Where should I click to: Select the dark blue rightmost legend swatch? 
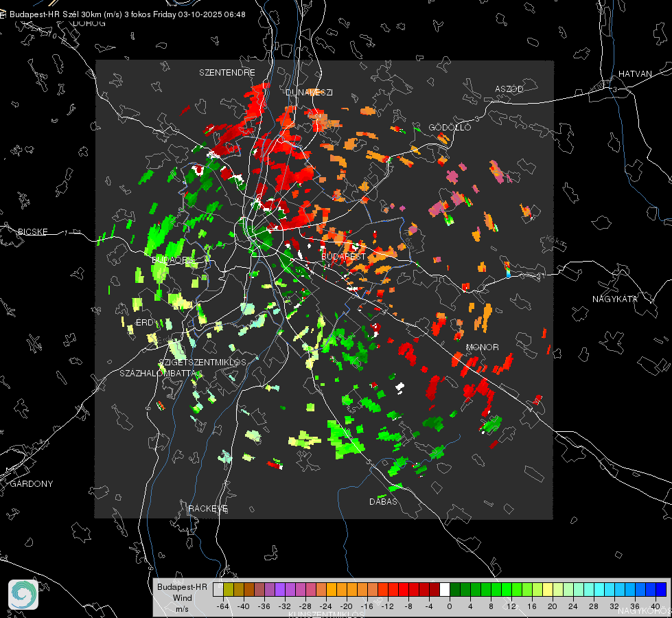click(661, 589)
